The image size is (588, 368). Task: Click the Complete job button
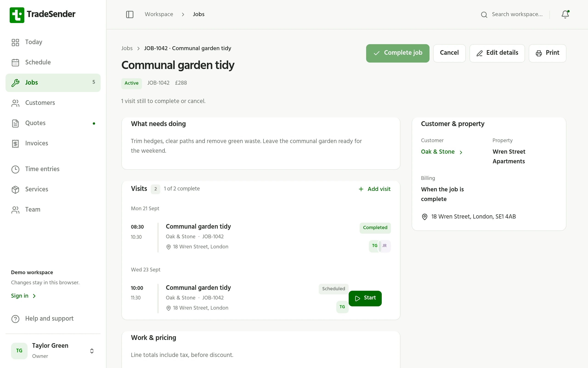(398, 53)
